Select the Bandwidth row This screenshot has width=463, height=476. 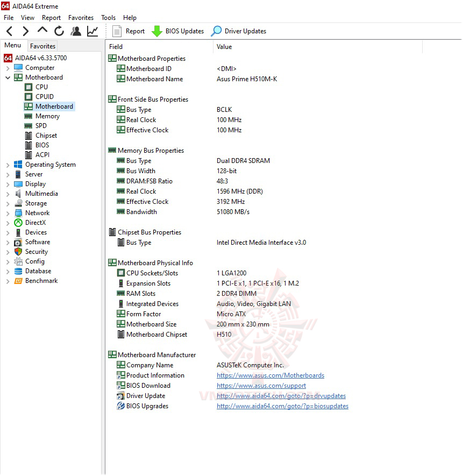coord(183,212)
